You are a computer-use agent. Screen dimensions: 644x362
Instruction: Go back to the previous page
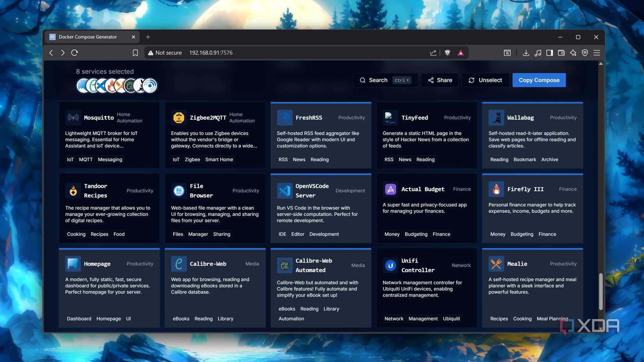coord(51,53)
